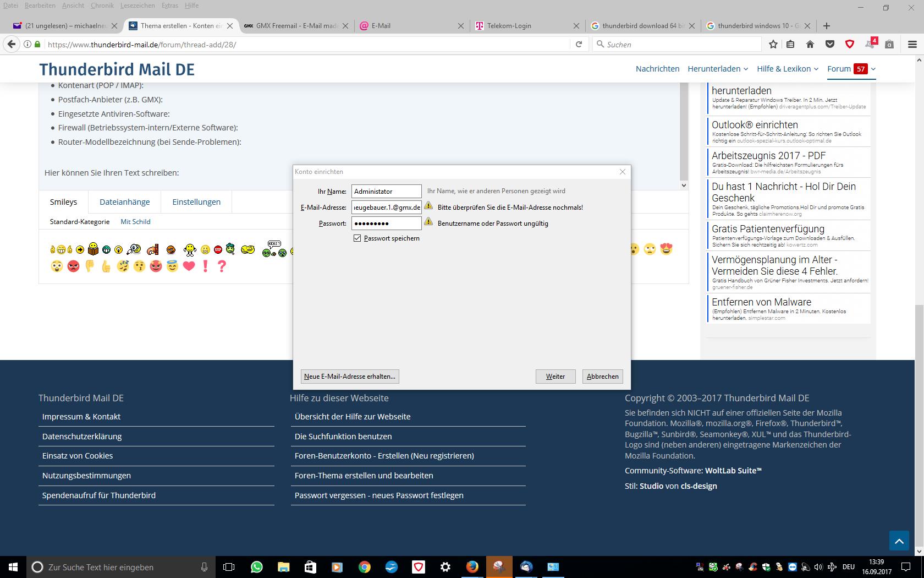Insert the pink exclamation mark emoji
924x578 pixels.
(x=206, y=266)
